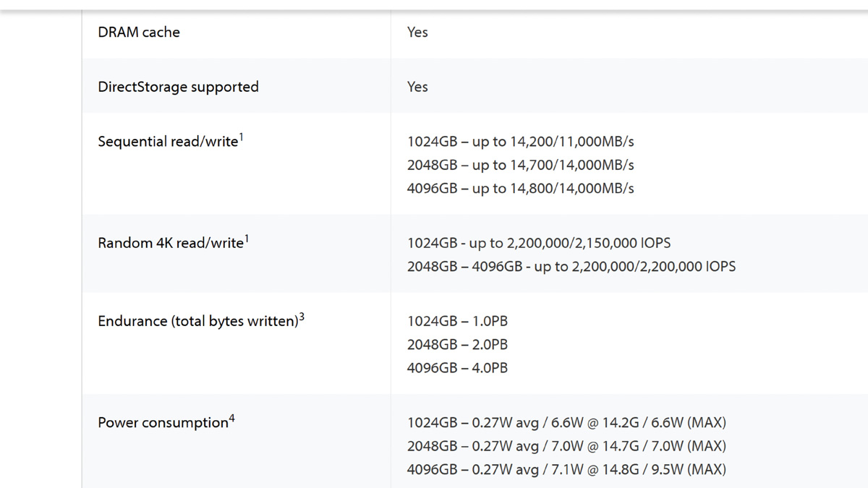Viewport: 868px width, 488px height.
Task: Select the Yes value for DirectStorage supported
Action: [x=417, y=87]
